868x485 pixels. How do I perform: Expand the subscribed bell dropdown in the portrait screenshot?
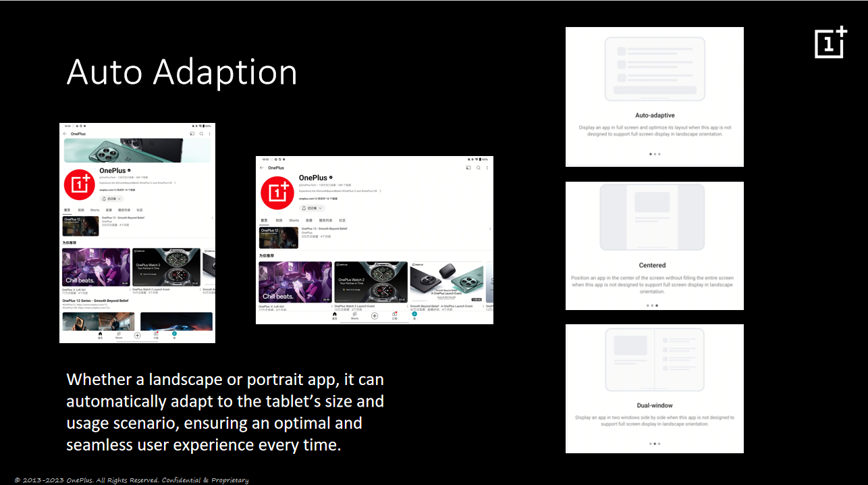pos(112,199)
